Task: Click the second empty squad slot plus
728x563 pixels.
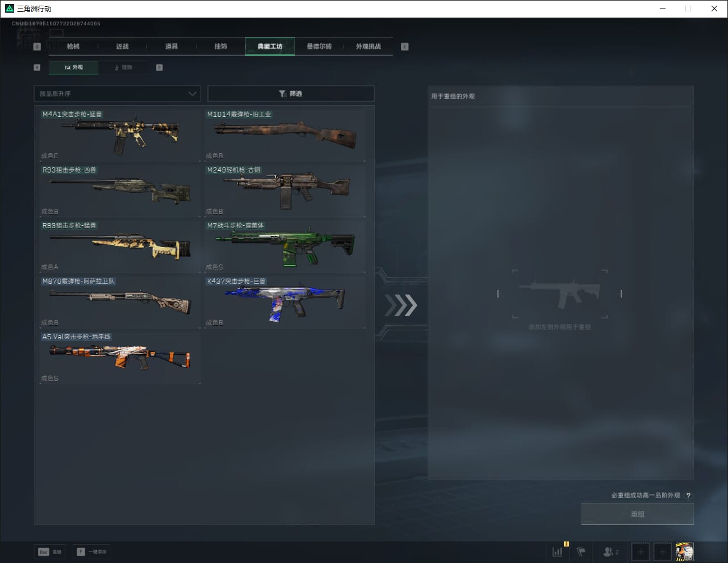Action: point(662,551)
